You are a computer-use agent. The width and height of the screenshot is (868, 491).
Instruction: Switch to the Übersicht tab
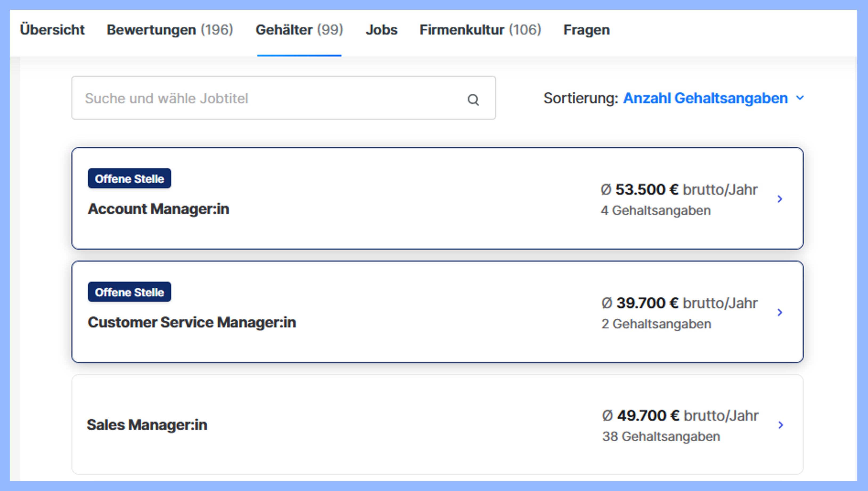coord(53,30)
